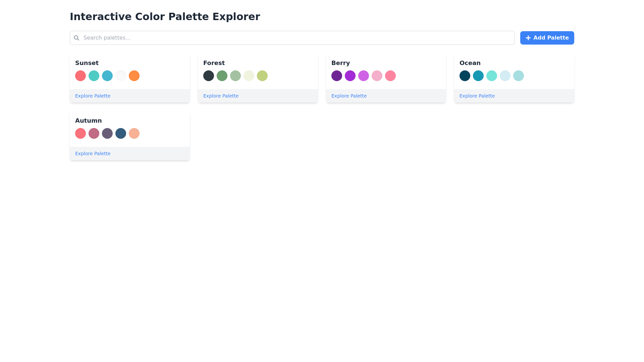Pick the dark charcoal swatch in Forest

pyautogui.click(x=209, y=76)
